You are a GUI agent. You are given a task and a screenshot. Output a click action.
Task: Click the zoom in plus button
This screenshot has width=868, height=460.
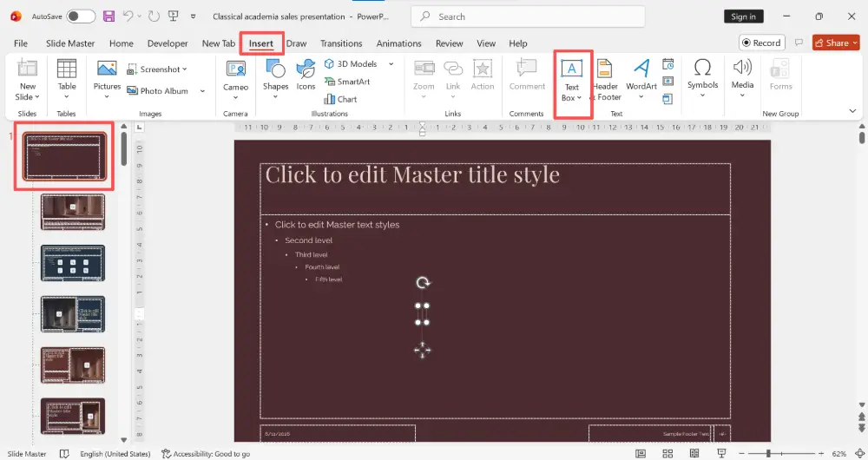click(821, 453)
